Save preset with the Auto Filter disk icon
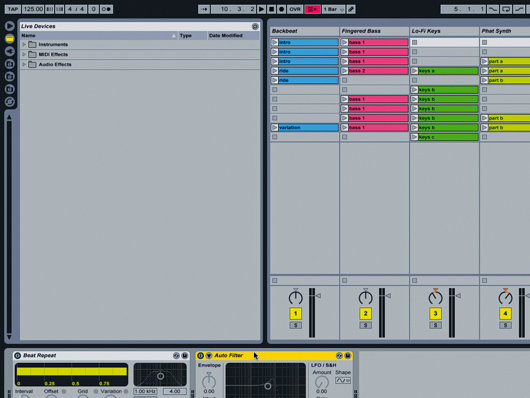 tap(347, 355)
